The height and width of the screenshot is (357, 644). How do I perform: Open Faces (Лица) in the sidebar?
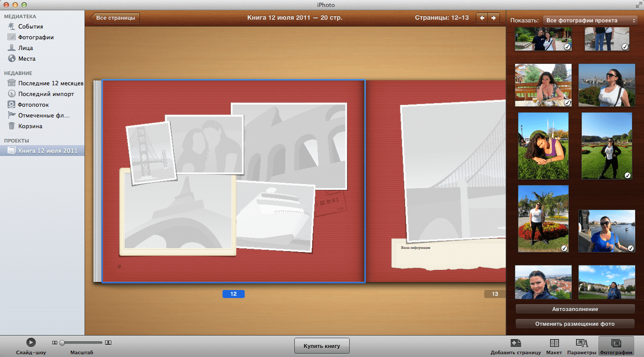(25, 48)
